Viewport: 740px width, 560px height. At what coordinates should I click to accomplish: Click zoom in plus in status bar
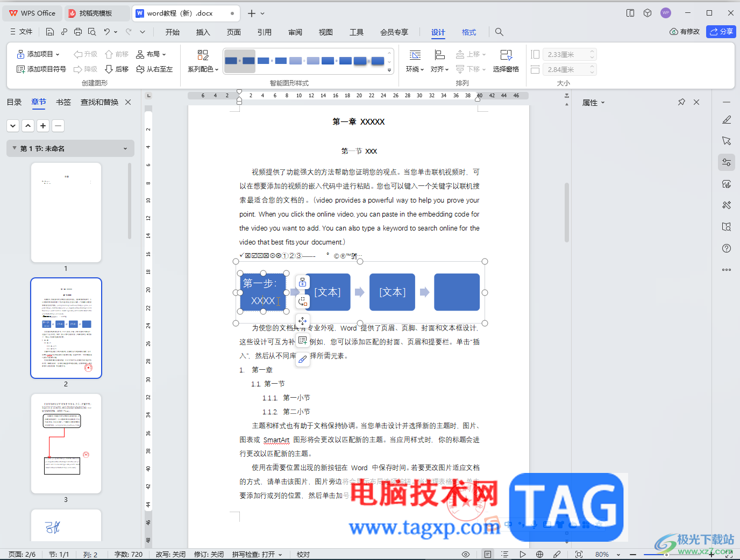[x=711, y=554]
